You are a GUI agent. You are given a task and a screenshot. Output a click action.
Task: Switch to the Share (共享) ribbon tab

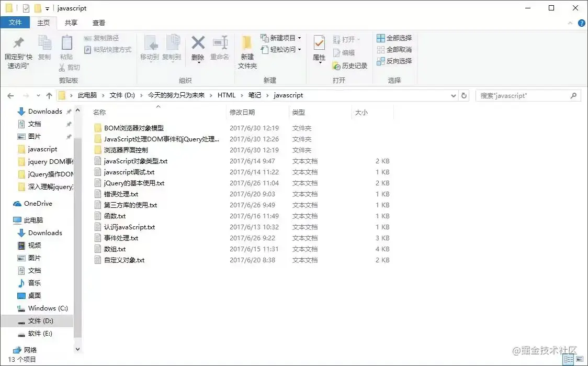click(71, 23)
